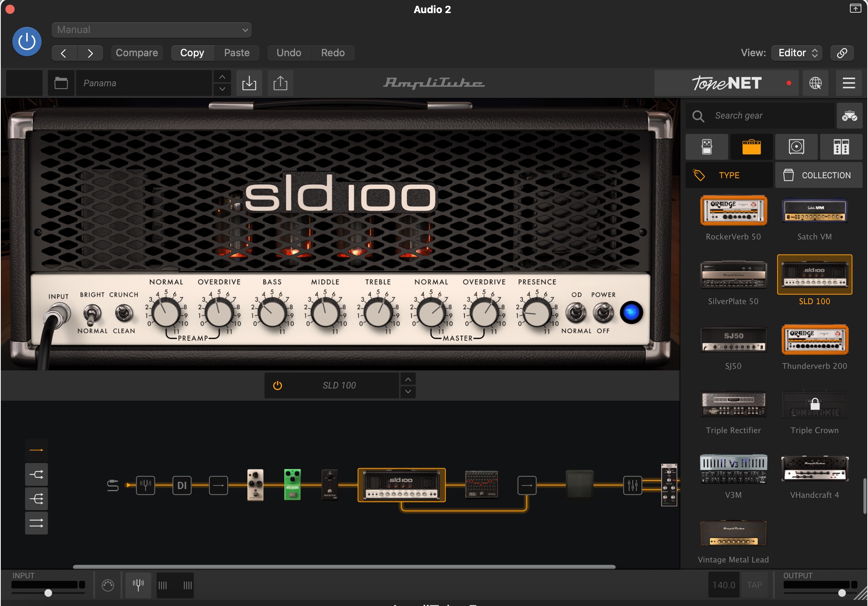
Task: Select the green overdrive pedal in chain
Action: 292,485
